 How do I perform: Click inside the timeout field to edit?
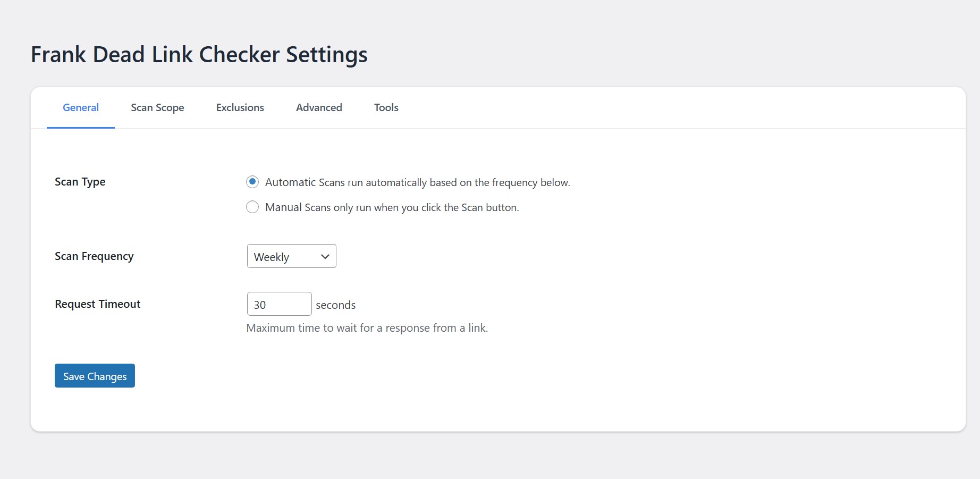click(279, 304)
